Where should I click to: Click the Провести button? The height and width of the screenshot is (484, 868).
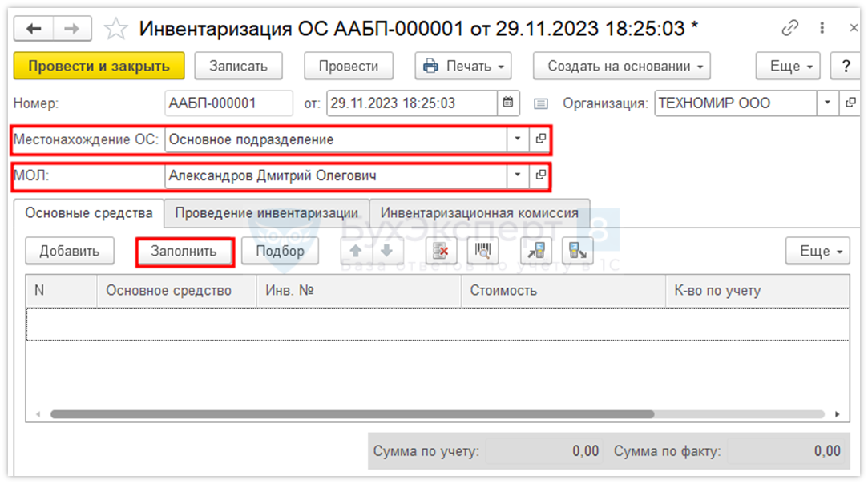(x=349, y=66)
